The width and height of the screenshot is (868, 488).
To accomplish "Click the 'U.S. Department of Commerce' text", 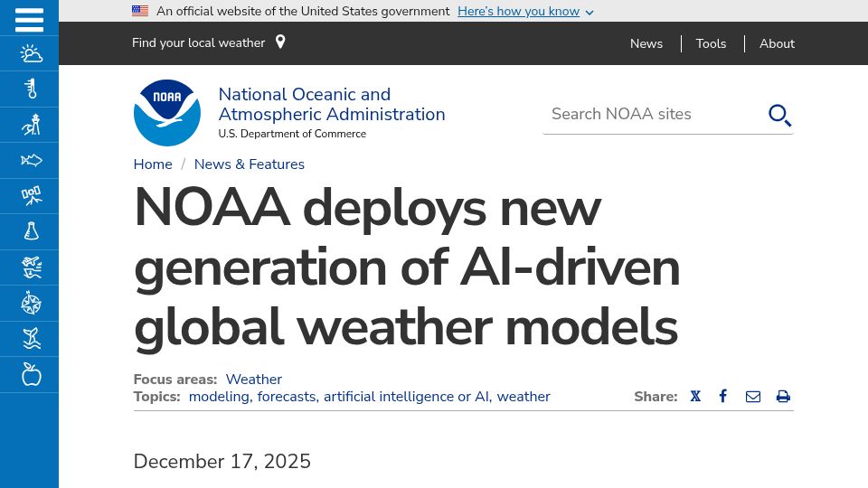I will (x=292, y=134).
